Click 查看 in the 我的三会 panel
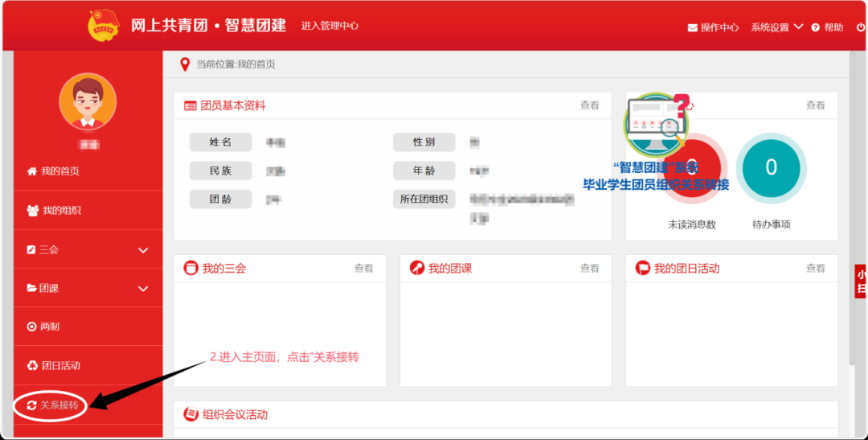This screenshot has width=868, height=440. (x=364, y=268)
